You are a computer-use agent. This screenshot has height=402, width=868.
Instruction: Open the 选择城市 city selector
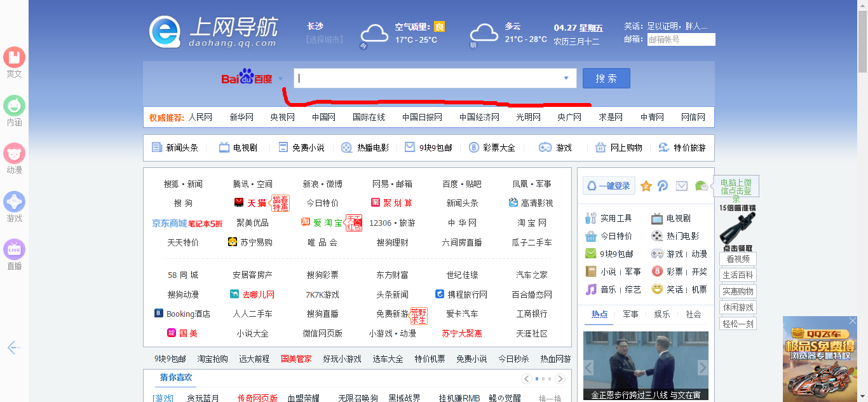(324, 39)
